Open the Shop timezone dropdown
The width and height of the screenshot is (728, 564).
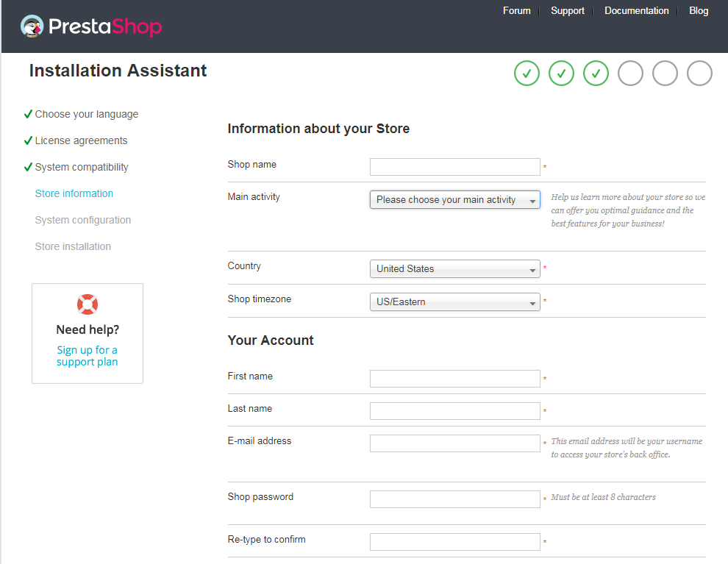(x=454, y=301)
